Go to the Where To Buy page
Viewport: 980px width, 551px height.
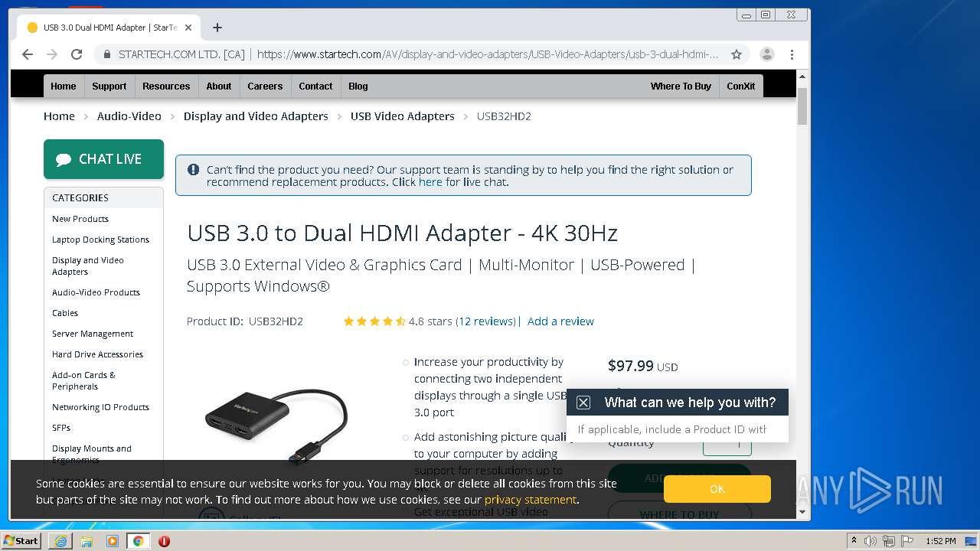681,86
